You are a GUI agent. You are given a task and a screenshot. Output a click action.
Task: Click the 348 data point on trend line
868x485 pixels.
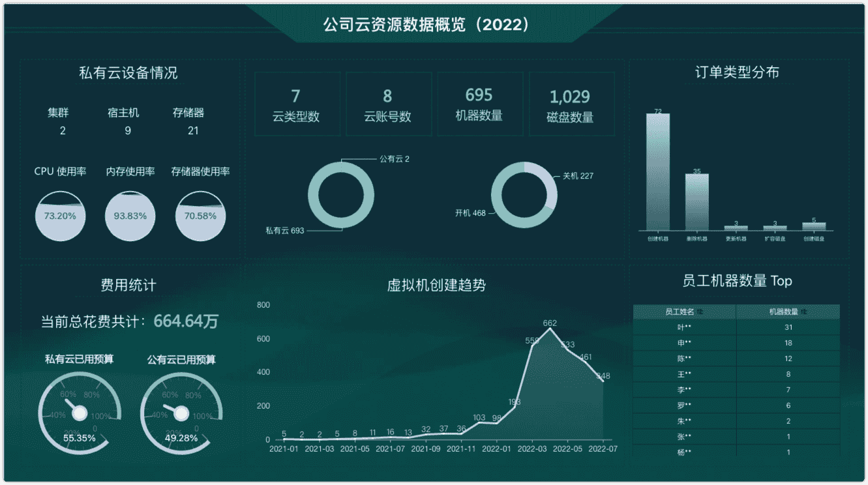coord(603,381)
